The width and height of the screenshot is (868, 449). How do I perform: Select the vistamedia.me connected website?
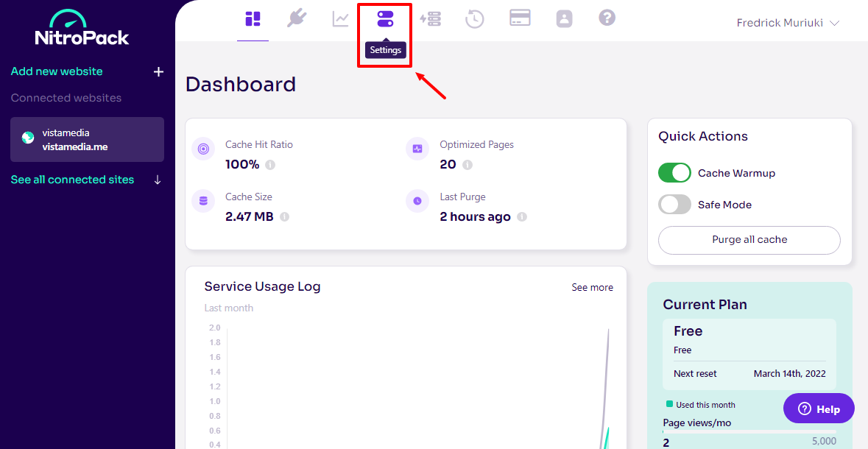coord(87,140)
